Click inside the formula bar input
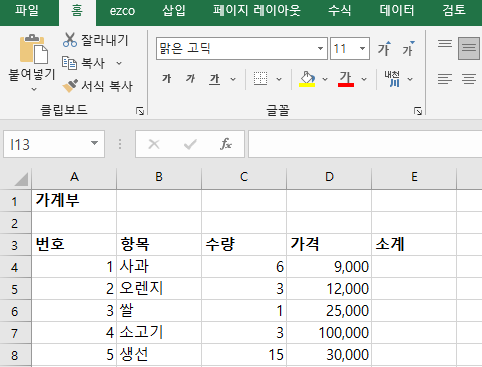 (x=365, y=144)
